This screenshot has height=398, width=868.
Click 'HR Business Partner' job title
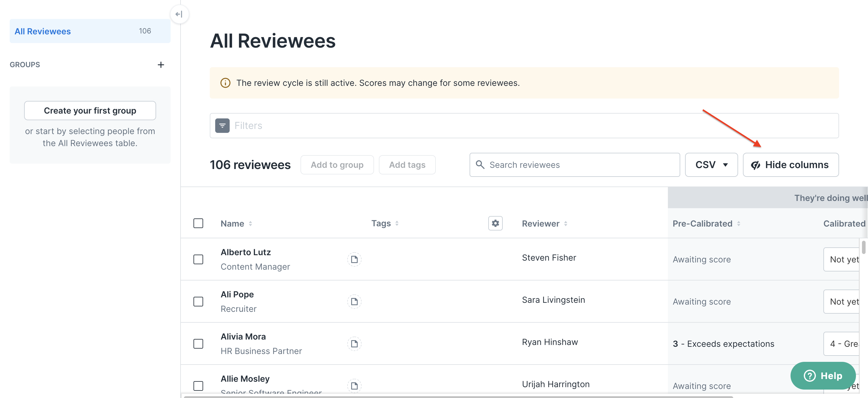pyautogui.click(x=261, y=351)
